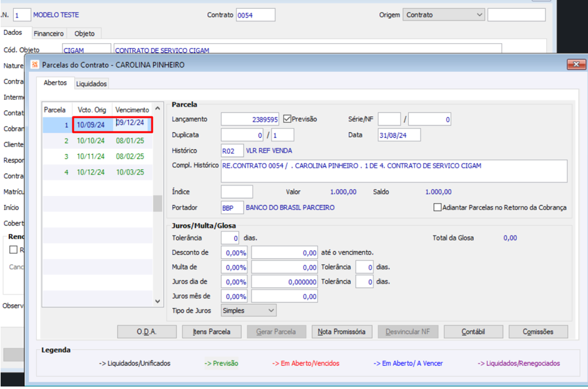
Task: Select the Objeto tab
Action: coord(84,33)
